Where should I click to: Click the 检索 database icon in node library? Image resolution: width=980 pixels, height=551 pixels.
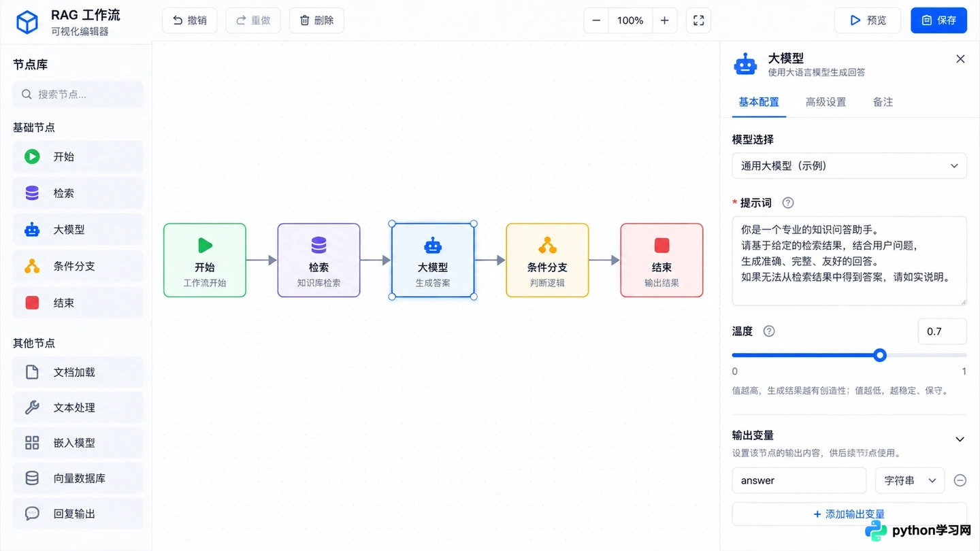[32, 193]
